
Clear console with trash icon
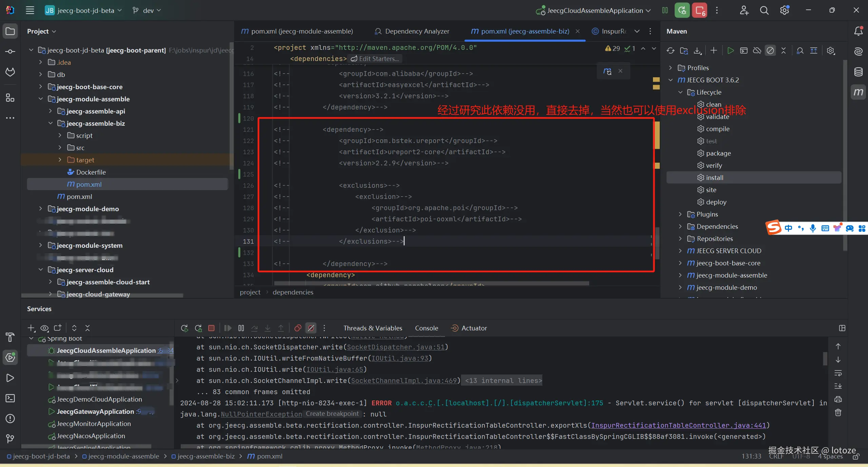[838, 412]
